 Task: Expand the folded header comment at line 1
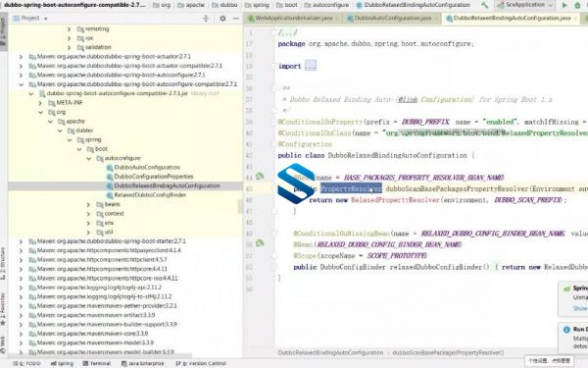287,32
